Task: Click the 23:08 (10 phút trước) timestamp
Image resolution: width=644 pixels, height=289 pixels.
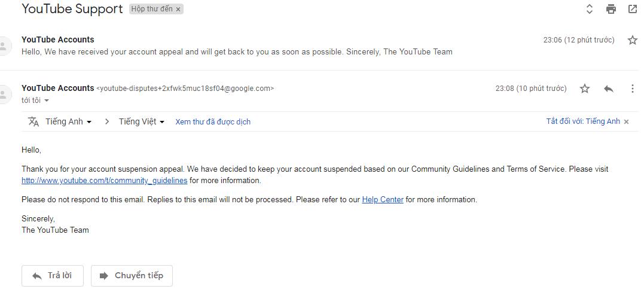Action: pyautogui.click(x=531, y=89)
